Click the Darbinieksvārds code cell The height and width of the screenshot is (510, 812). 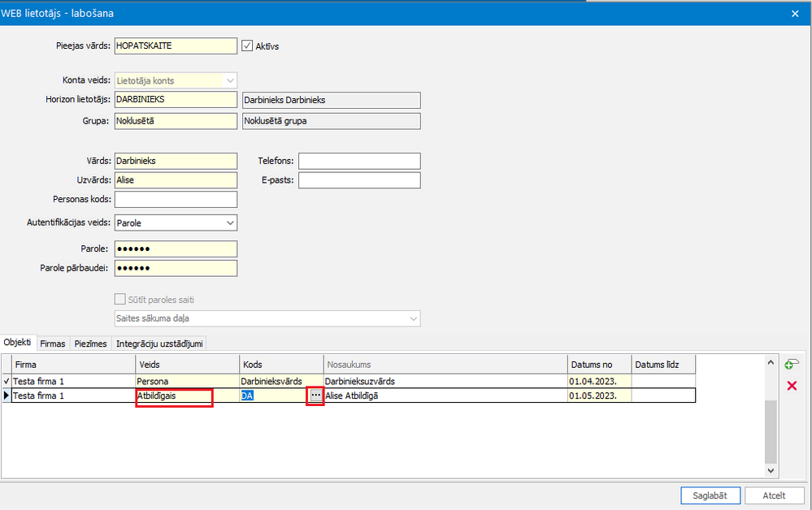pyautogui.click(x=281, y=381)
